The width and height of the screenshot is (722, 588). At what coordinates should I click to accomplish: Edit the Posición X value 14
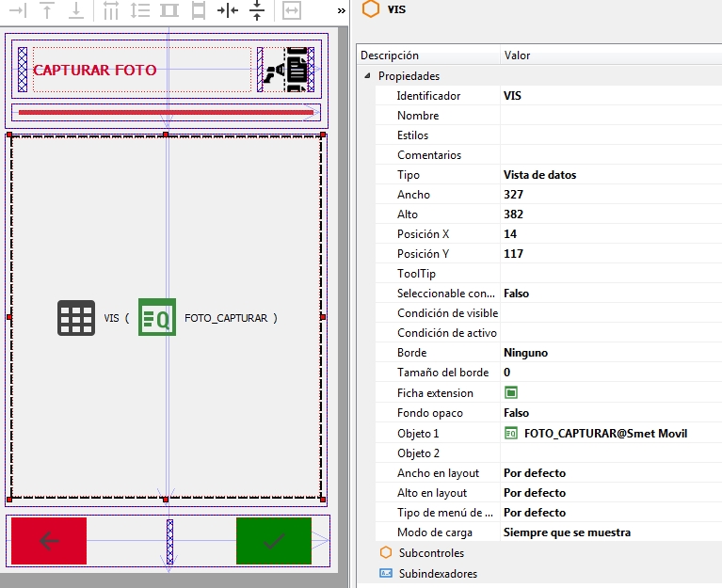(611, 234)
